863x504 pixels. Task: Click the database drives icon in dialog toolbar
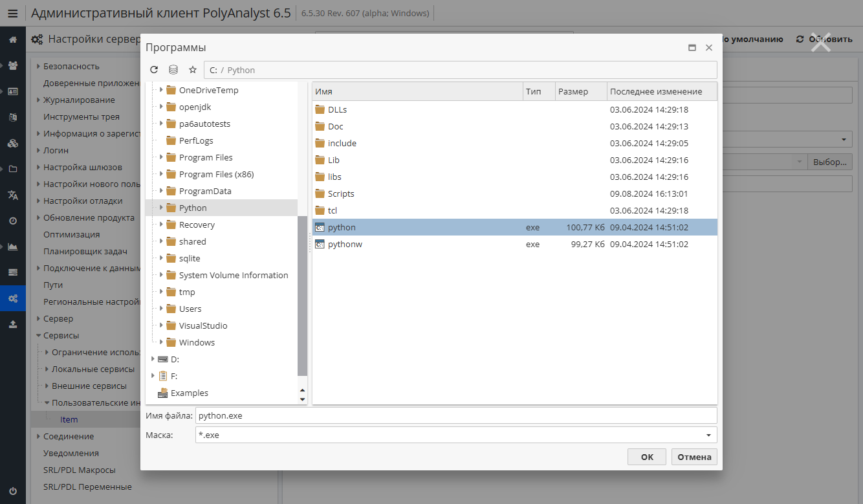173,70
